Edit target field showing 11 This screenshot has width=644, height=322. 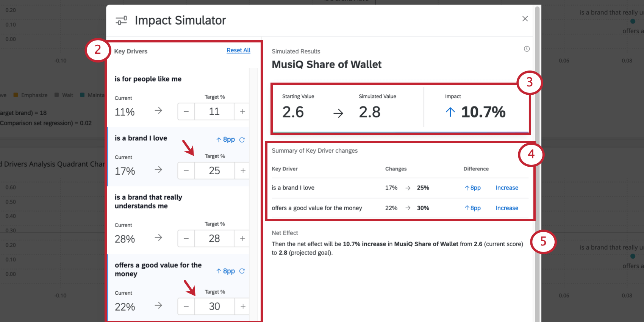(214, 112)
